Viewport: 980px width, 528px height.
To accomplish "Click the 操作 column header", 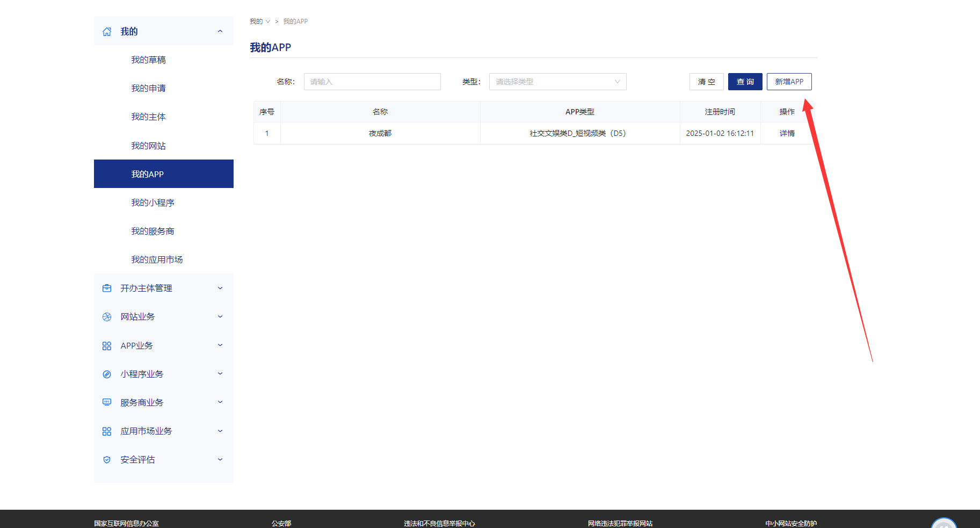I will point(787,112).
